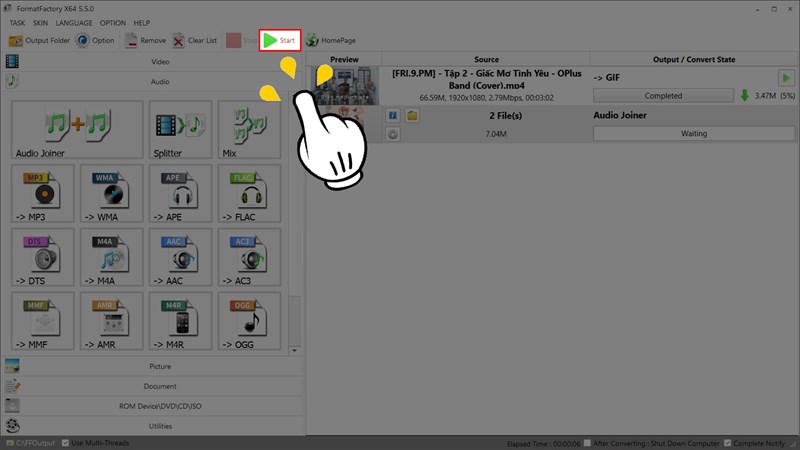Select the '2 File(s)' task row text

tap(506, 116)
